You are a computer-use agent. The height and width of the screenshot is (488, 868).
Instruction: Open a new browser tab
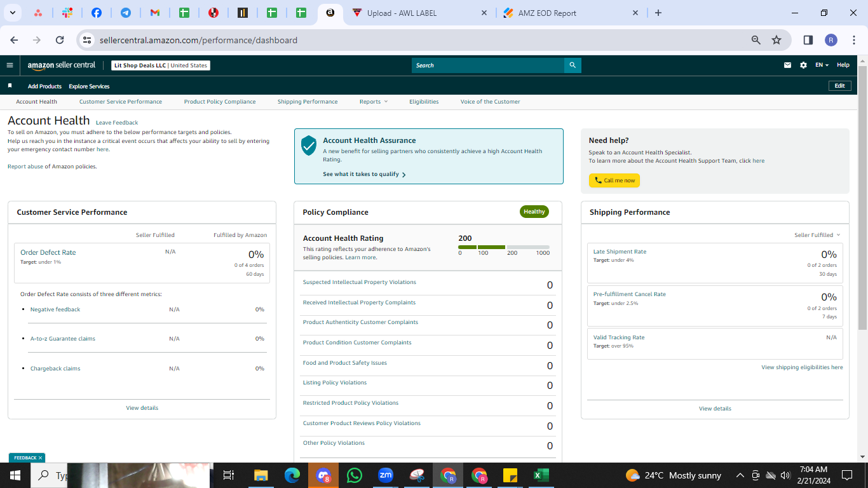(658, 13)
